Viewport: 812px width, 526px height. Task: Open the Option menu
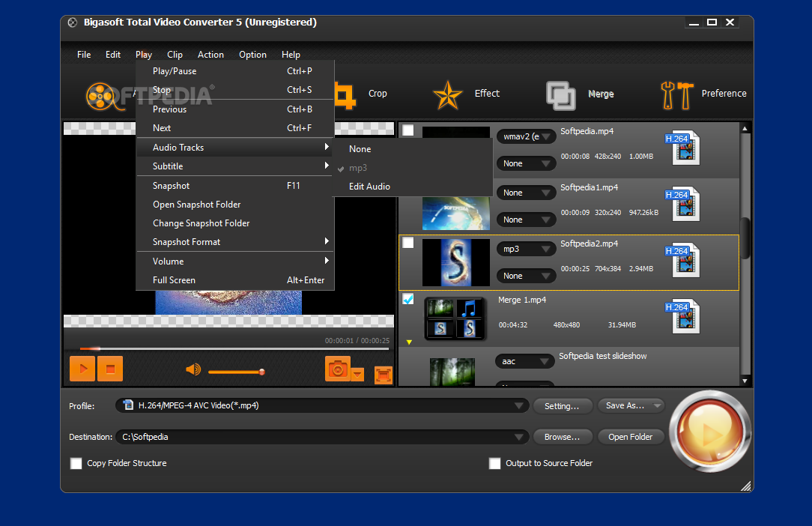[x=252, y=55]
